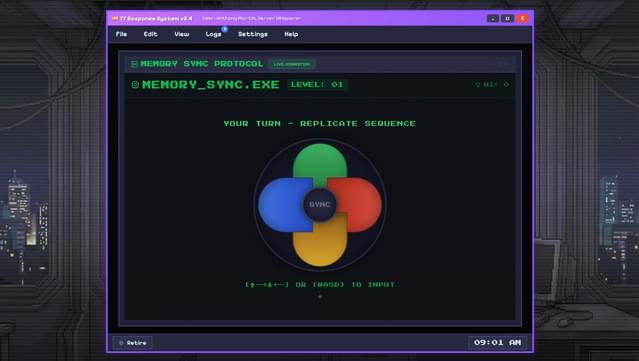Viewport: 639px width, 361px height.
Task: Open the File menu
Action: 121,34
